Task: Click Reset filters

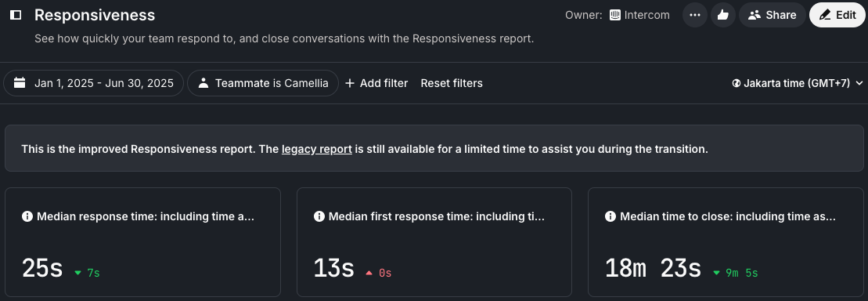Action: pyautogui.click(x=452, y=83)
